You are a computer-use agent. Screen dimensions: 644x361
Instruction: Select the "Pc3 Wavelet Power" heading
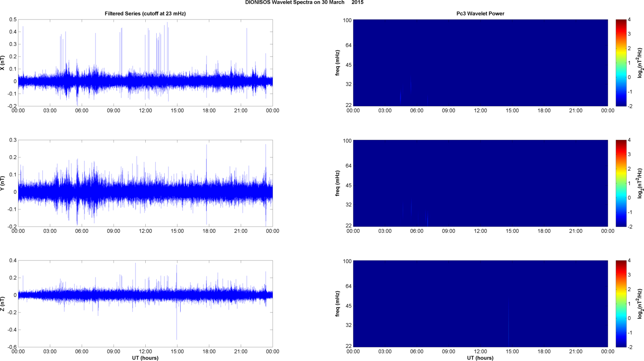tap(480, 14)
